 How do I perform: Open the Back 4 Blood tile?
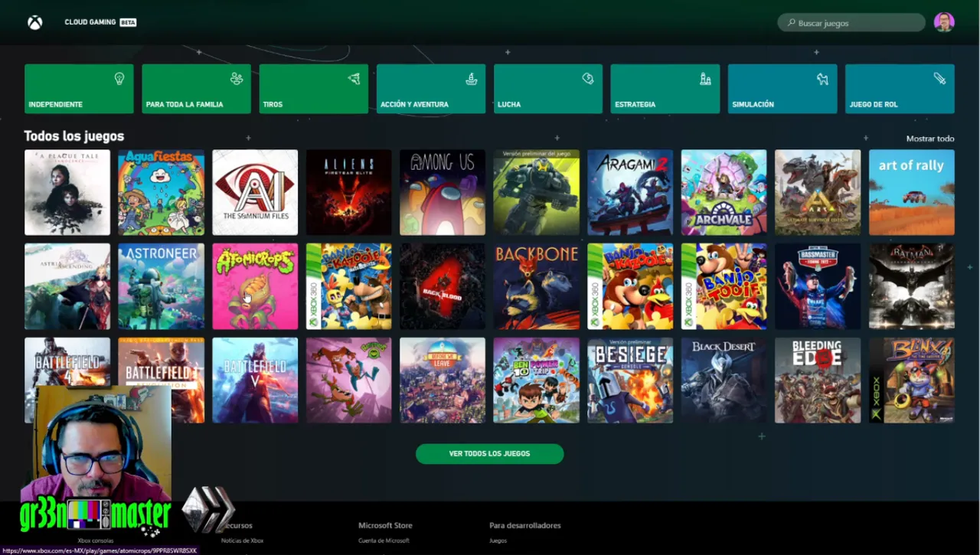[443, 286]
